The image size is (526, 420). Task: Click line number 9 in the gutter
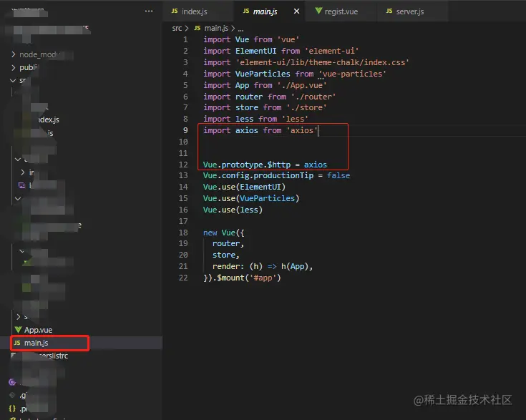185,130
